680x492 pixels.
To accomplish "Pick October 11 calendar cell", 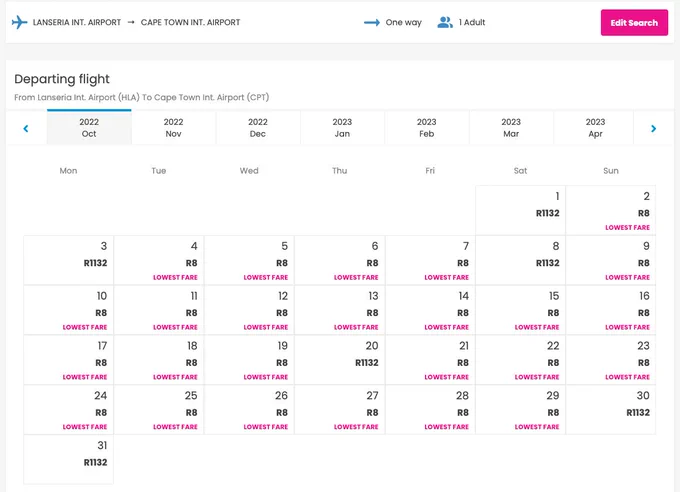I will click(x=159, y=310).
